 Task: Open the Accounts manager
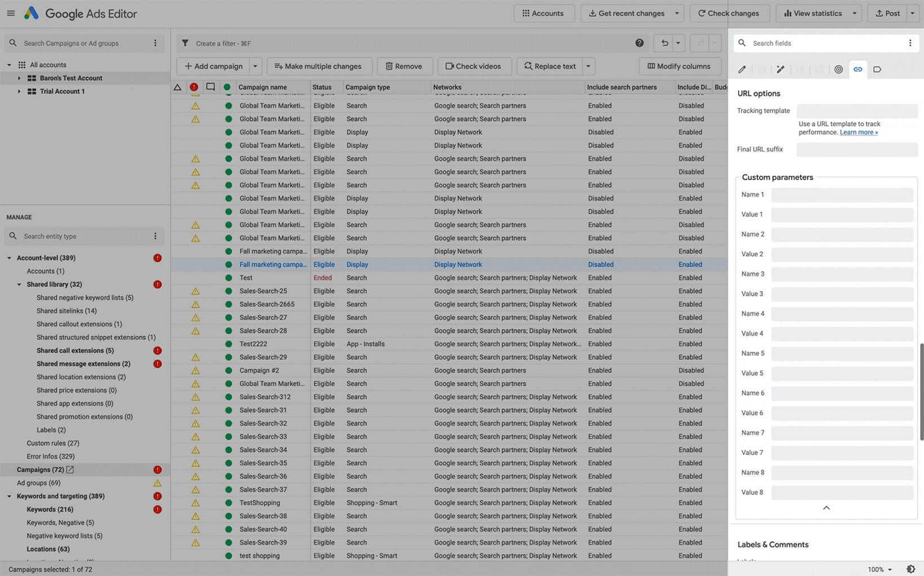544,13
